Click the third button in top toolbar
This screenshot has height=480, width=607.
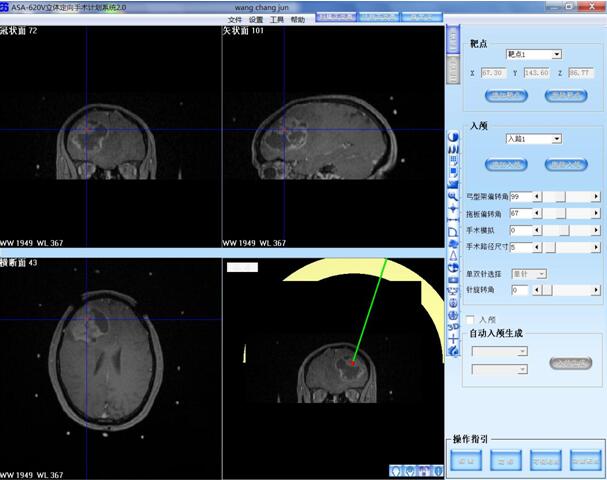(422, 18)
